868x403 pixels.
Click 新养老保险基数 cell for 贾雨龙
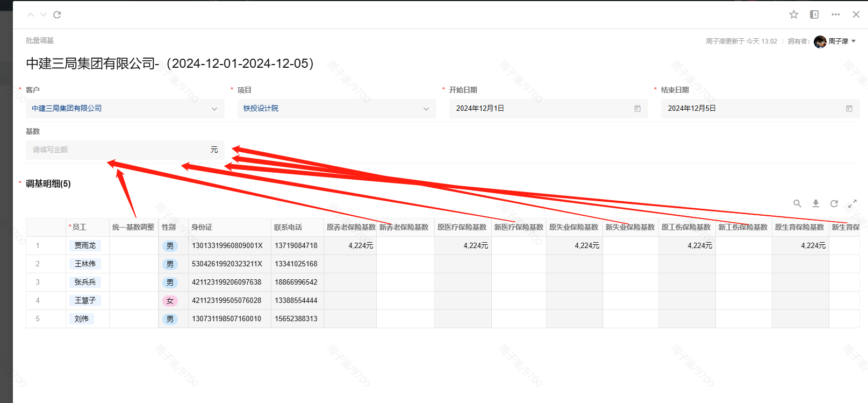[x=406, y=246]
